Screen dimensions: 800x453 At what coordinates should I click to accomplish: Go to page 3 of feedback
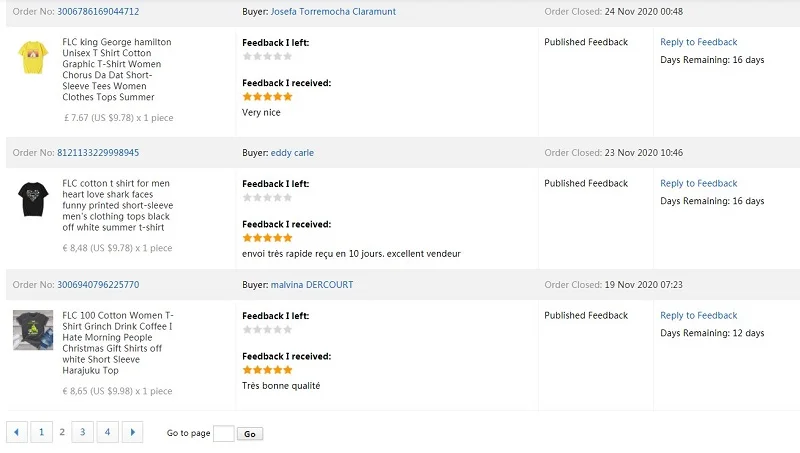[83, 432]
